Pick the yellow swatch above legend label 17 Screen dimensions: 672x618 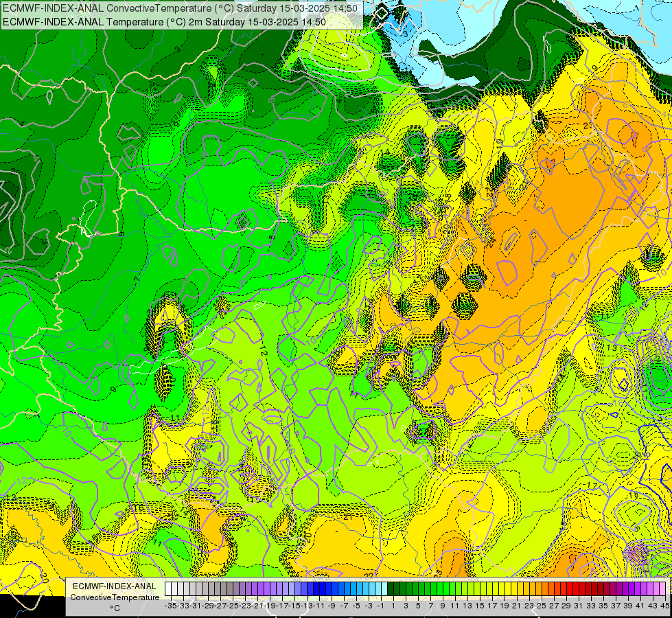pos(489,589)
